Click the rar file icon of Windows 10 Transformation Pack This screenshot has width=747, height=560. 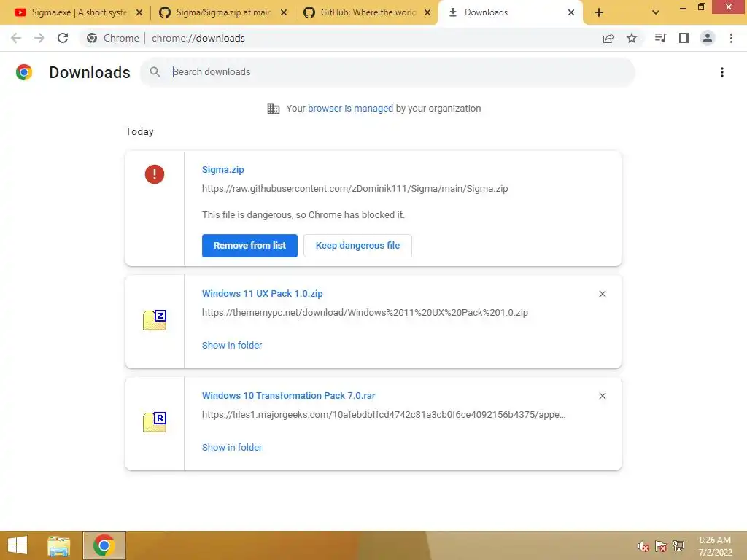pos(155,422)
